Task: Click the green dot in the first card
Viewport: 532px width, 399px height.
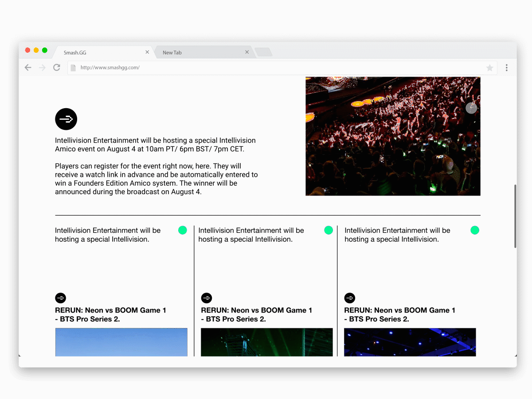Action: 183,230
